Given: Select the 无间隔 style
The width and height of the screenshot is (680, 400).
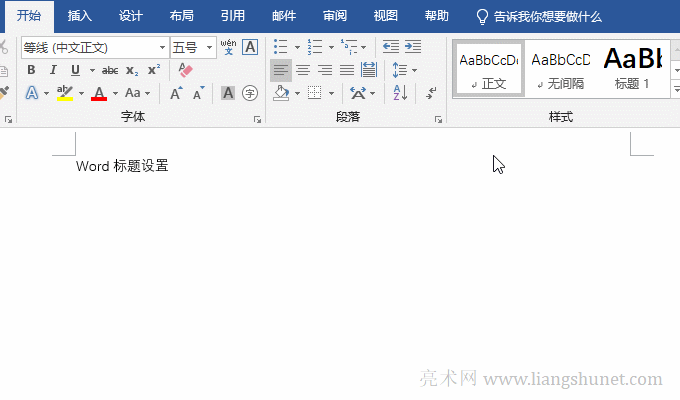Looking at the screenshot, I should point(560,68).
